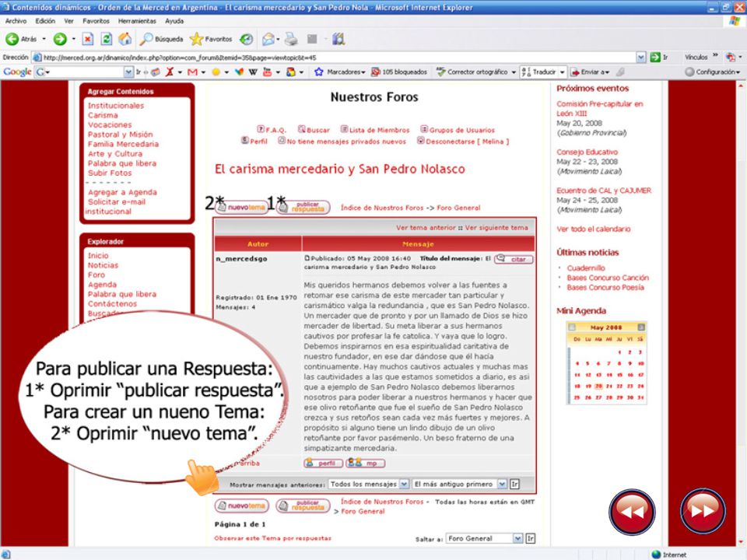Open the Buscar forum link
747x560 pixels.
314,130
